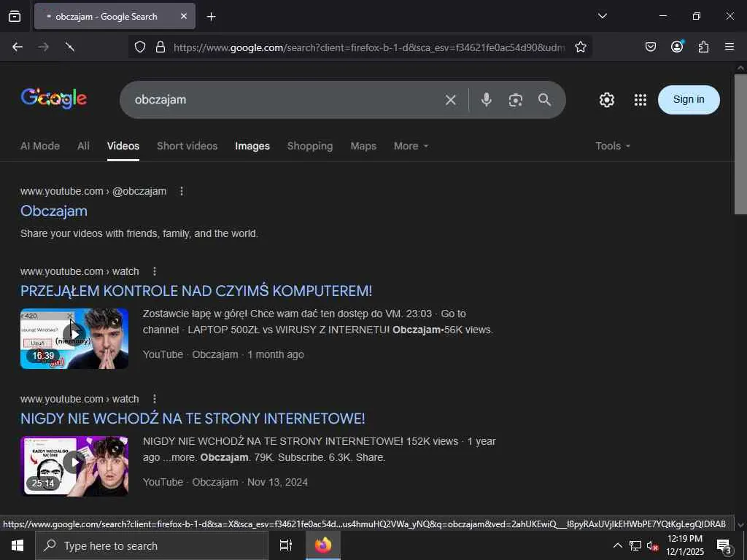
Task: Open tracking protection shield icon
Action: pyautogui.click(x=139, y=47)
